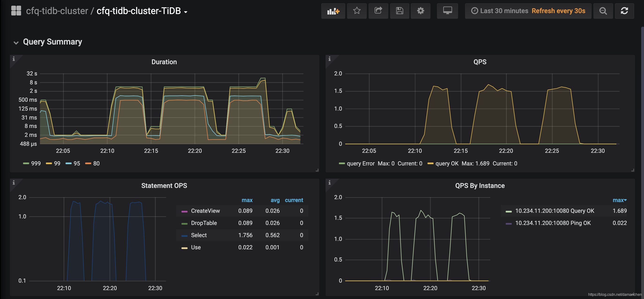Click Select row avg value 0.562
This screenshot has width=644, height=299.
point(273,235)
